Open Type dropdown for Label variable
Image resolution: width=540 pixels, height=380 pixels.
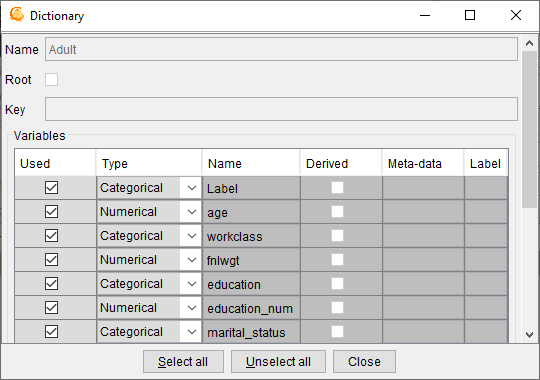tap(191, 188)
